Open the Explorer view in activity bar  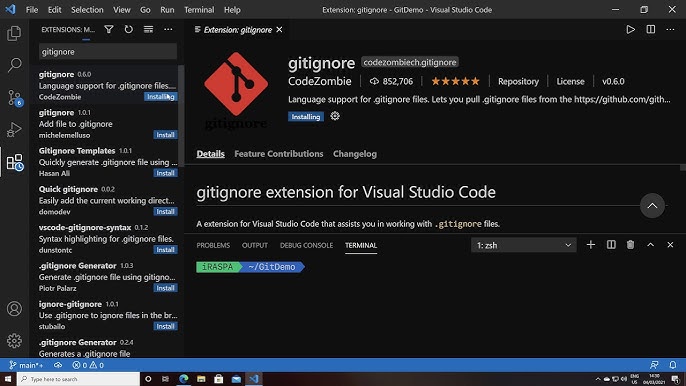[14, 33]
